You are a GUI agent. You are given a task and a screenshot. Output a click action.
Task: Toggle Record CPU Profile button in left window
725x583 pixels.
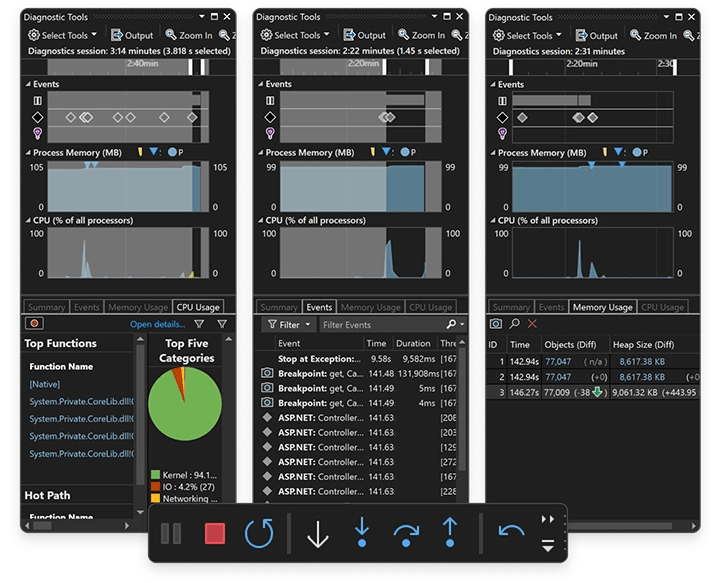(x=34, y=323)
